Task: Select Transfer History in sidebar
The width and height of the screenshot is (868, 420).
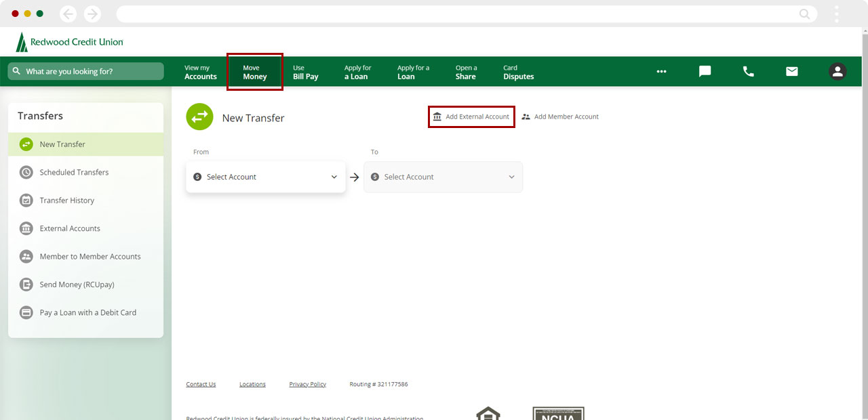Action: (x=85, y=201)
